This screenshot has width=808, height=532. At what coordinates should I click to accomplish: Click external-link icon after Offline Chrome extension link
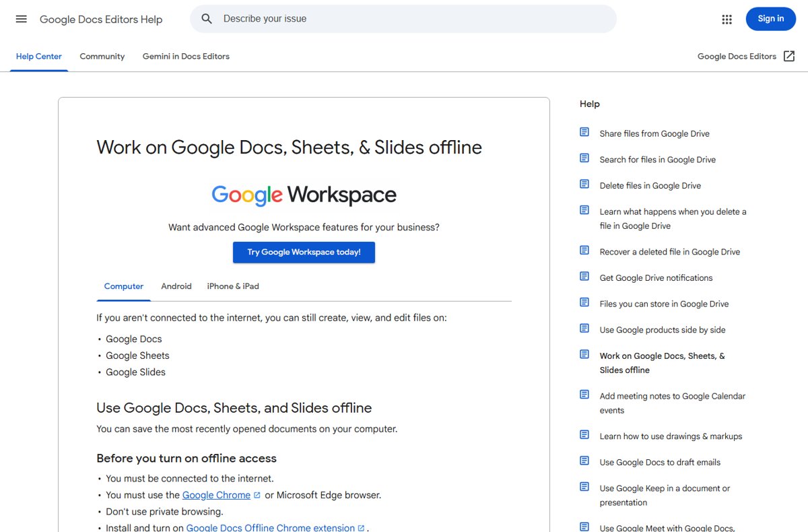pyautogui.click(x=362, y=528)
